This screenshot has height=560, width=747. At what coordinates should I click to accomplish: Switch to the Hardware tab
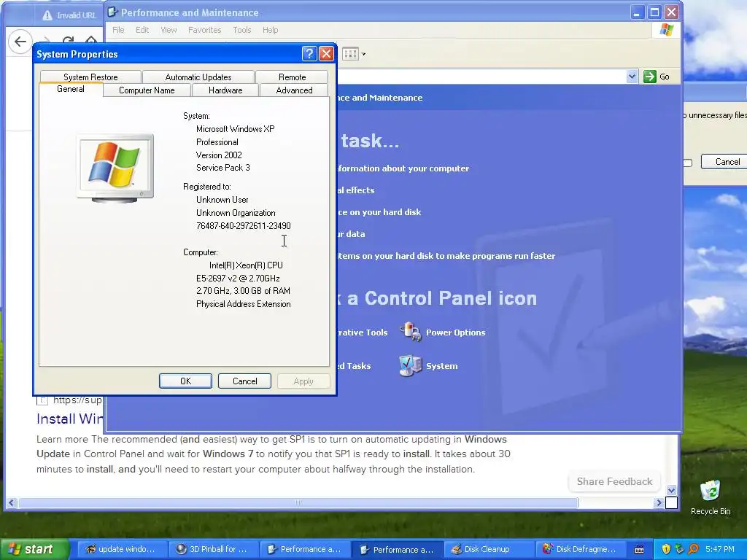(225, 90)
